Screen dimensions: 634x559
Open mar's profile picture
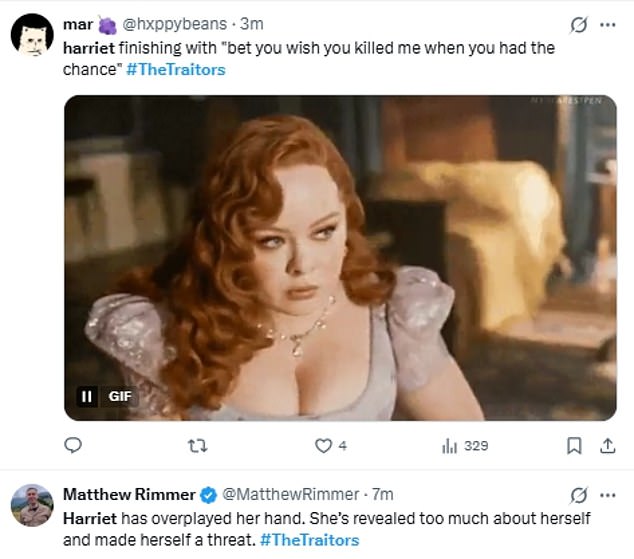[31, 36]
